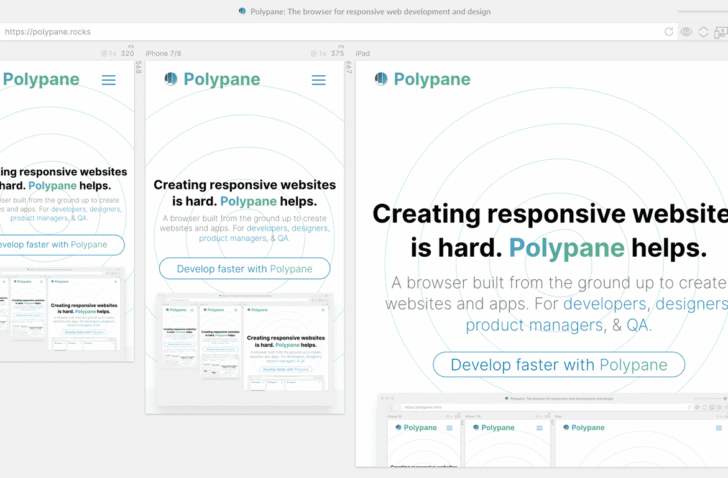Open 'QA' link in iPhone 7/8 pane

pos(283,238)
